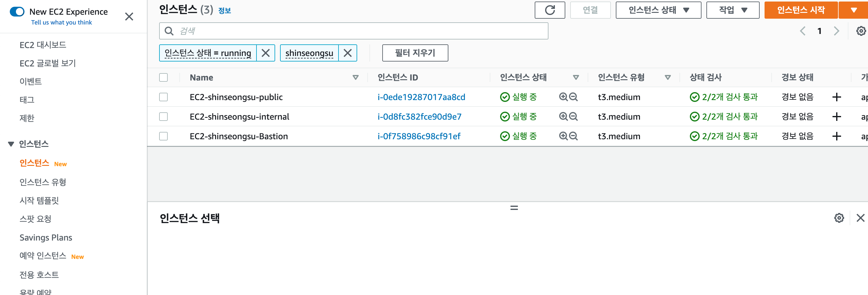The width and height of the screenshot is (868, 295).
Task: Open instance ID i-0f758986c98cf91ef
Action: (x=419, y=136)
